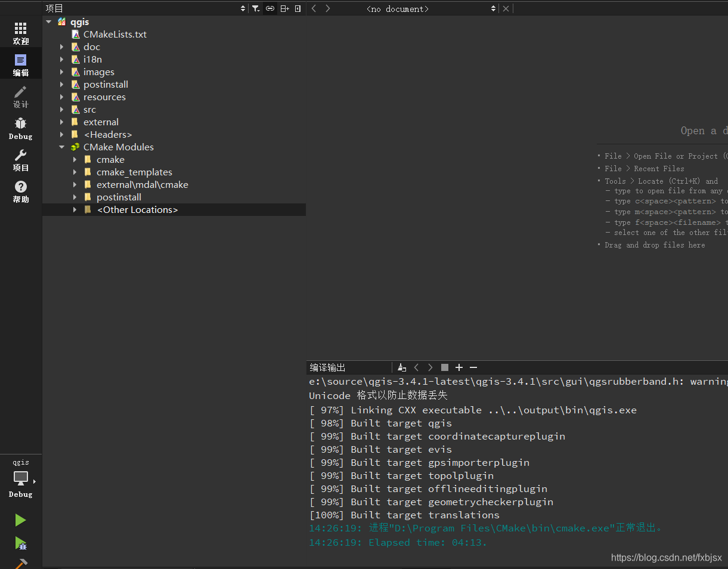The image size is (728, 569).
Task: Click the Built target gpsimporterplugin line
Action: (419, 462)
